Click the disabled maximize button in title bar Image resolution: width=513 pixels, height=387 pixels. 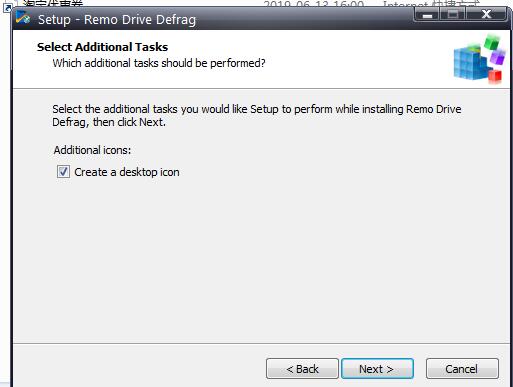(453, 14)
